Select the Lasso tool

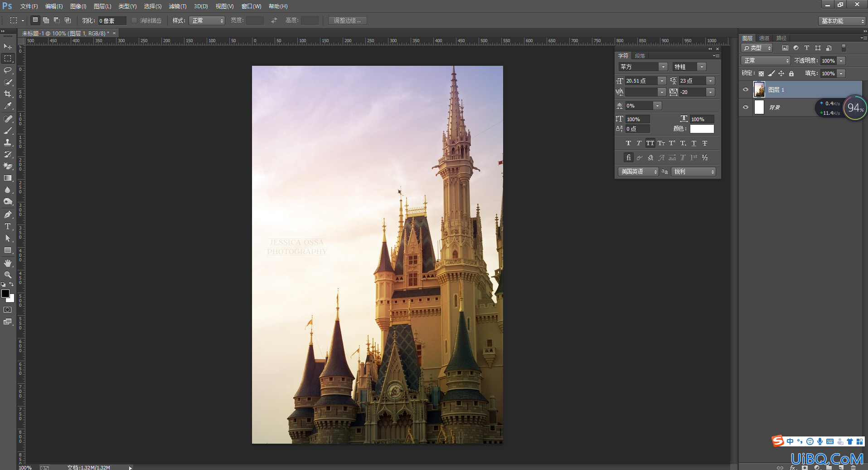pos(8,70)
